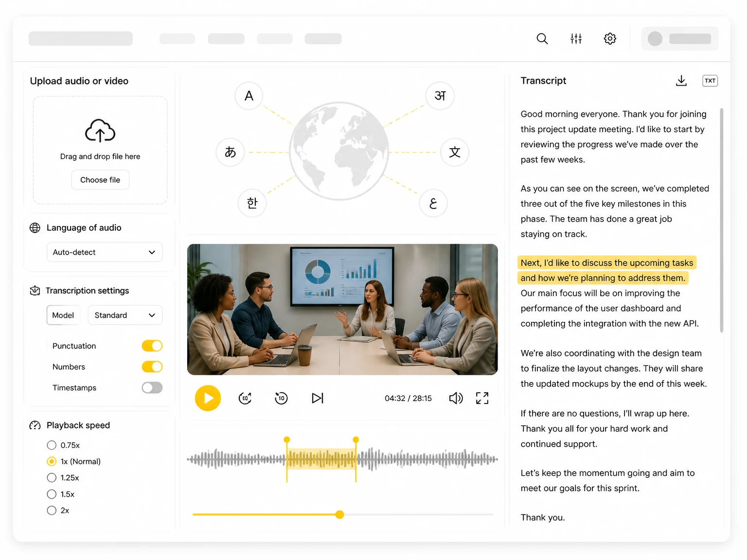This screenshot has height=560, width=747.
Task: Play the video with the yellow play button
Action: point(208,398)
